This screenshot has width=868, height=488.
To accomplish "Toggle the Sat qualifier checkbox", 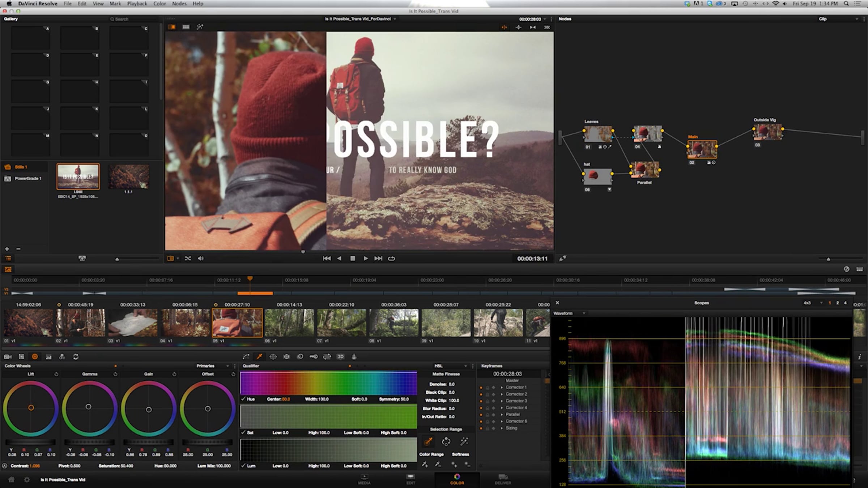I will click(x=243, y=432).
